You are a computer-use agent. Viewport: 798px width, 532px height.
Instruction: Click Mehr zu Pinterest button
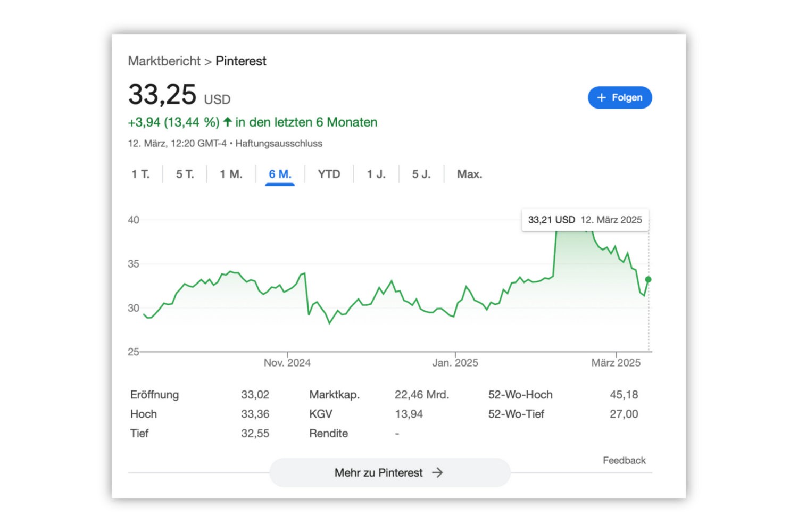390,472
